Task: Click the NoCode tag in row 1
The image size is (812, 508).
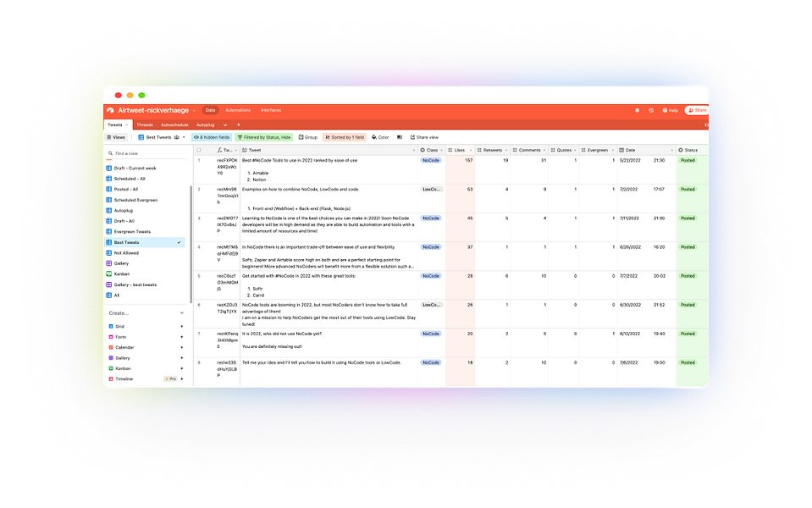Action: point(431,161)
